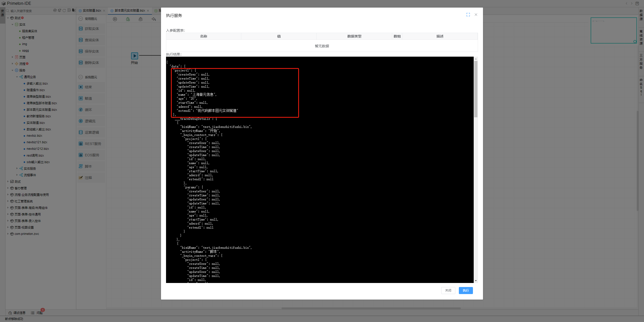
Task: Click the AI icon in the resource toolbar
Action: coord(55,10)
